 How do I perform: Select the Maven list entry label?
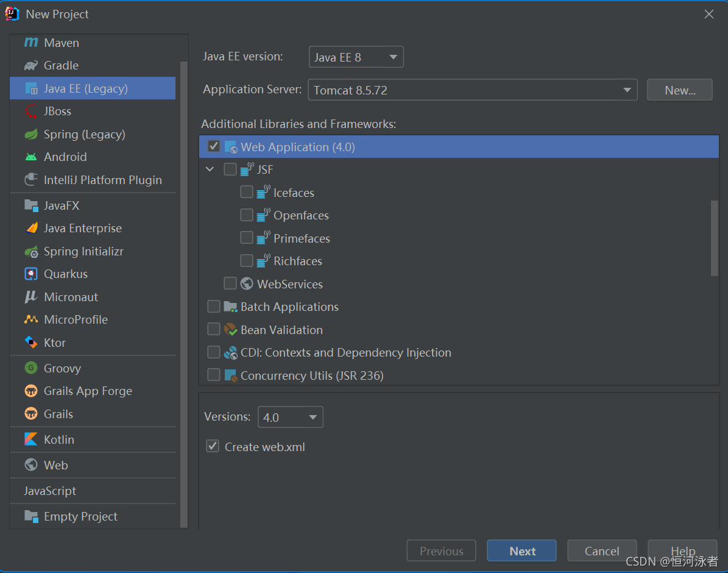(62, 43)
